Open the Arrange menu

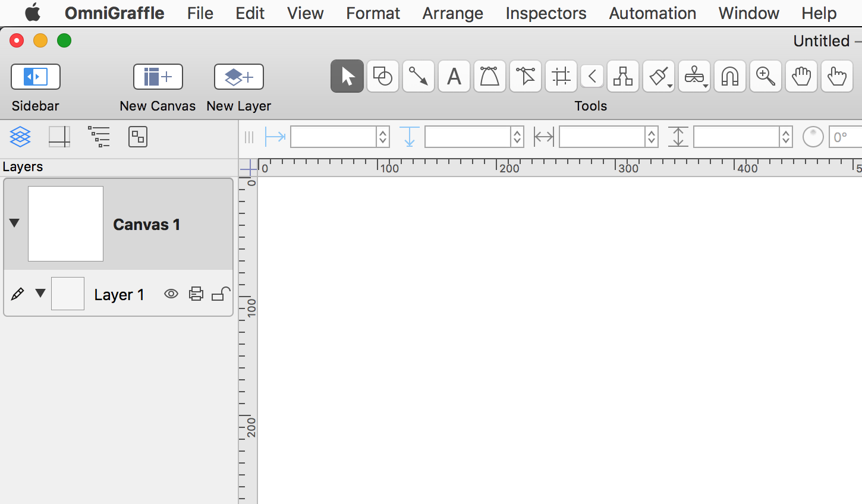point(452,13)
